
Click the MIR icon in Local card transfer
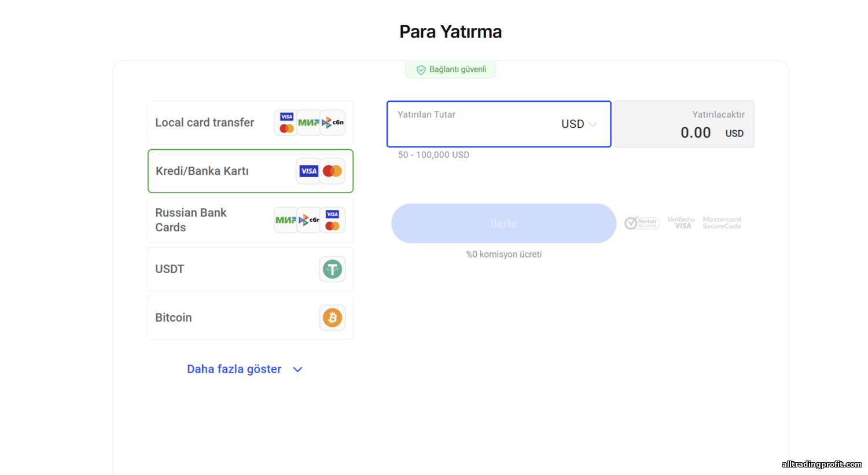point(308,123)
